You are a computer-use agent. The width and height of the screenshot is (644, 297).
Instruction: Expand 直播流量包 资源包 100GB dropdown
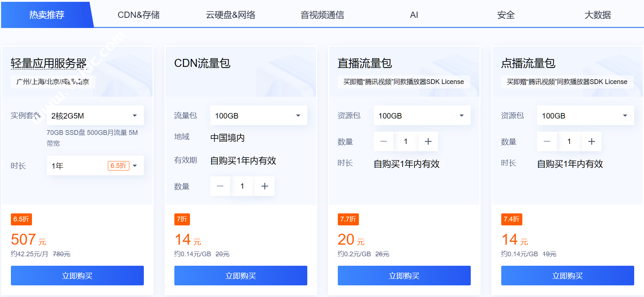click(422, 116)
